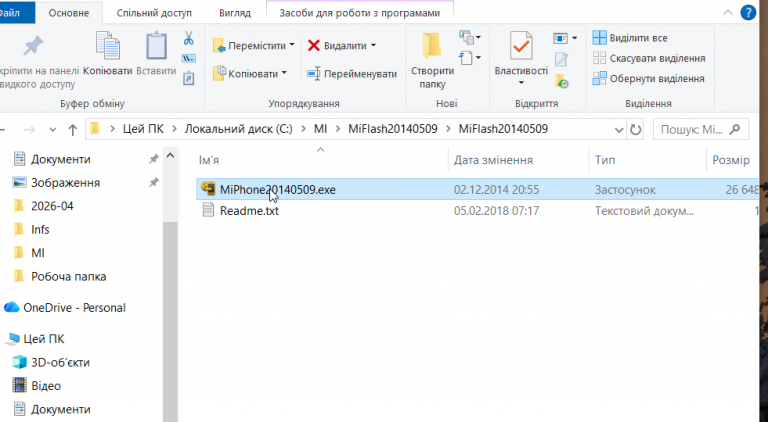768x422 pixels.
Task: Click the Refresh button
Action: [x=635, y=129]
